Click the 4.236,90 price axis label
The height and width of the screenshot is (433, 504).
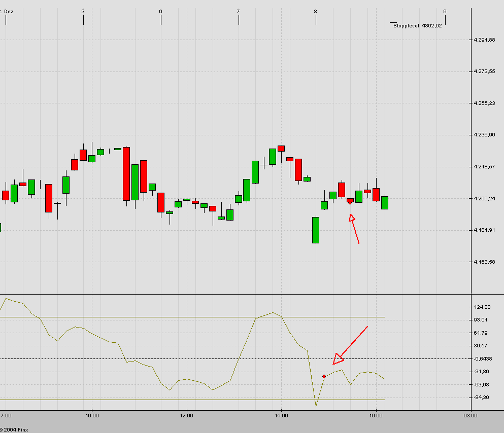tap(484, 135)
